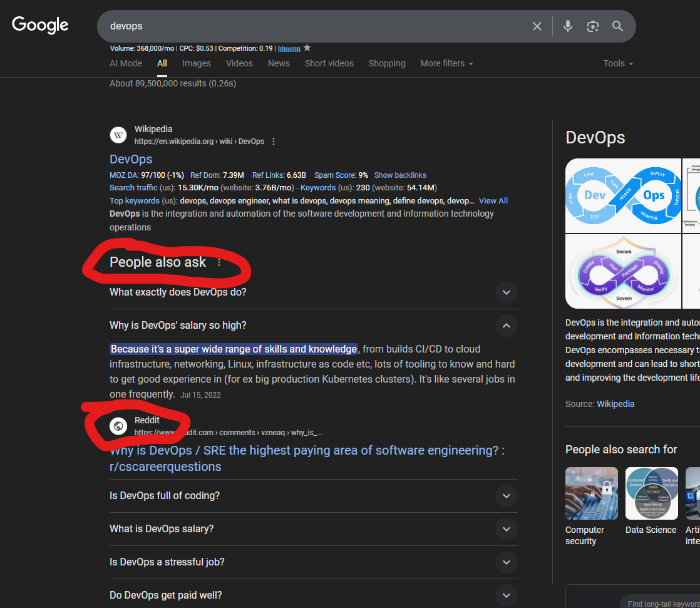Open the Tools dropdown

tap(618, 63)
